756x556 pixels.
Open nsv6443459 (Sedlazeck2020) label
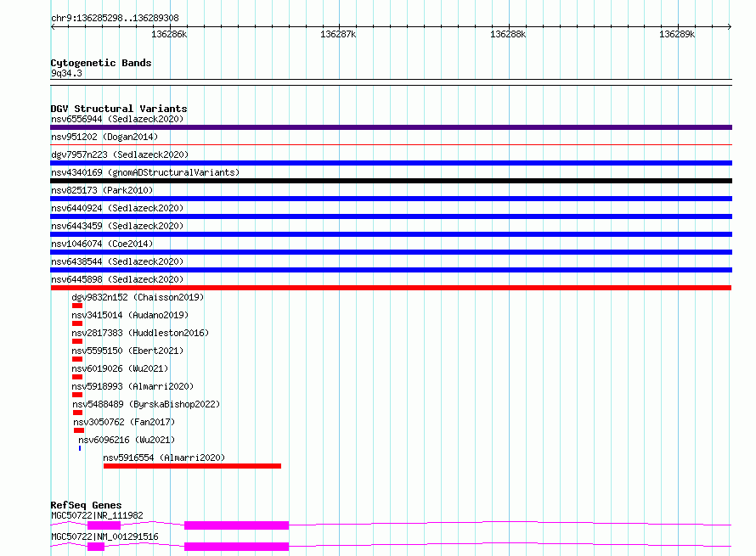click(x=117, y=226)
